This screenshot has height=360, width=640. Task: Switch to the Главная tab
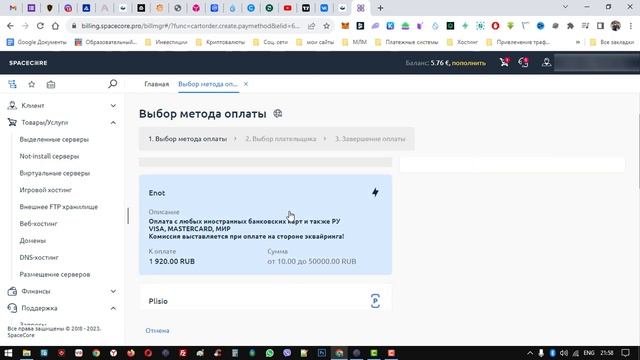(x=156, y=84)
